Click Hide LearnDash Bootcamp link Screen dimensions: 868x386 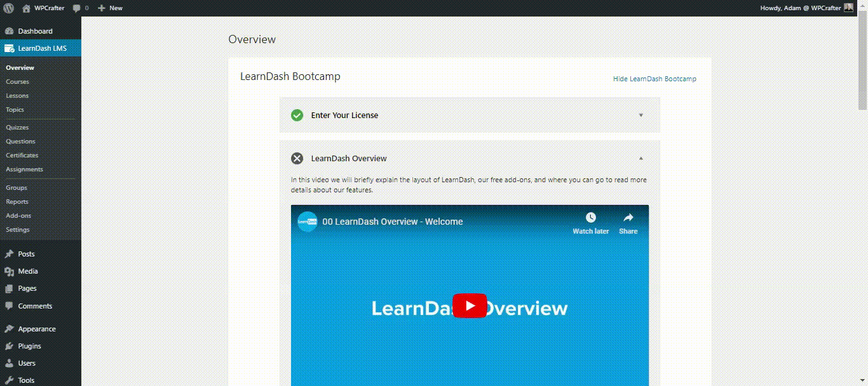pos(654,79)
